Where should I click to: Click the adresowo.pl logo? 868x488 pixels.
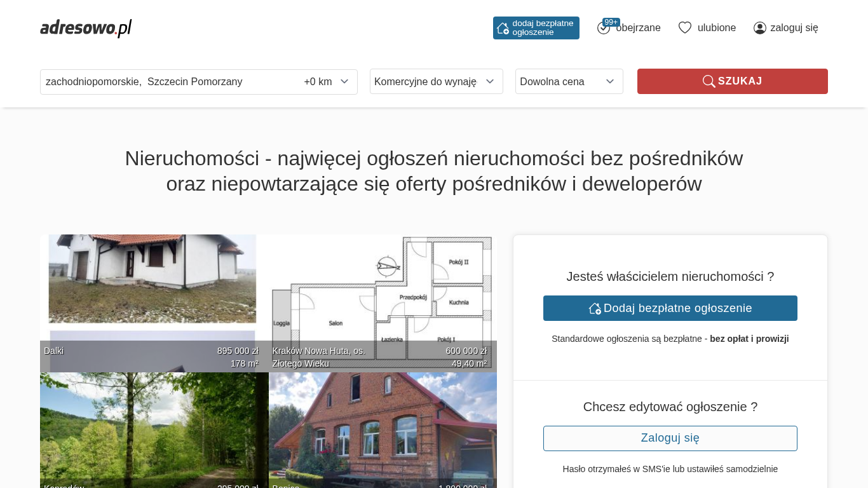(86, 28)
